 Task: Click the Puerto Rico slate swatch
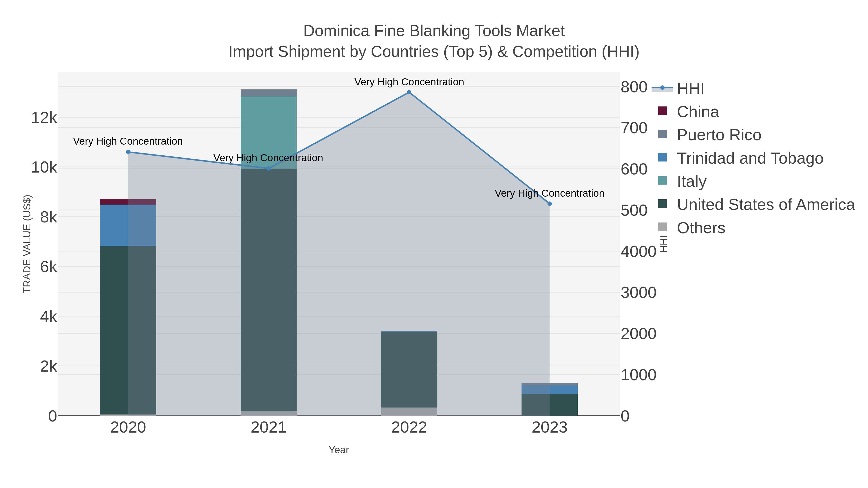coord(663,134)
